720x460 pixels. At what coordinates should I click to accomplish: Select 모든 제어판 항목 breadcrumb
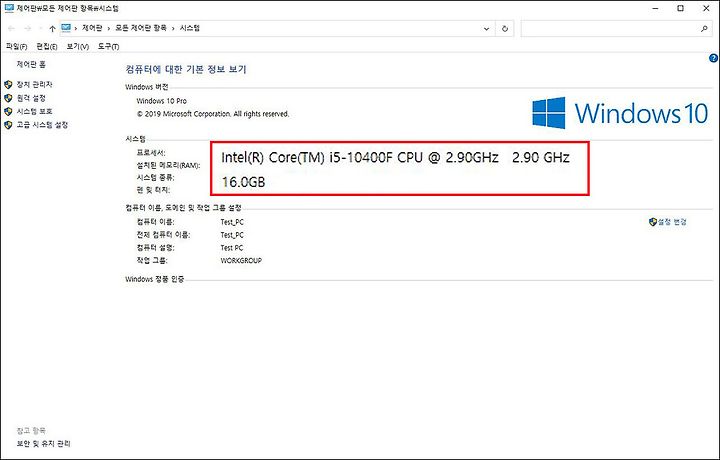(141, 28)
